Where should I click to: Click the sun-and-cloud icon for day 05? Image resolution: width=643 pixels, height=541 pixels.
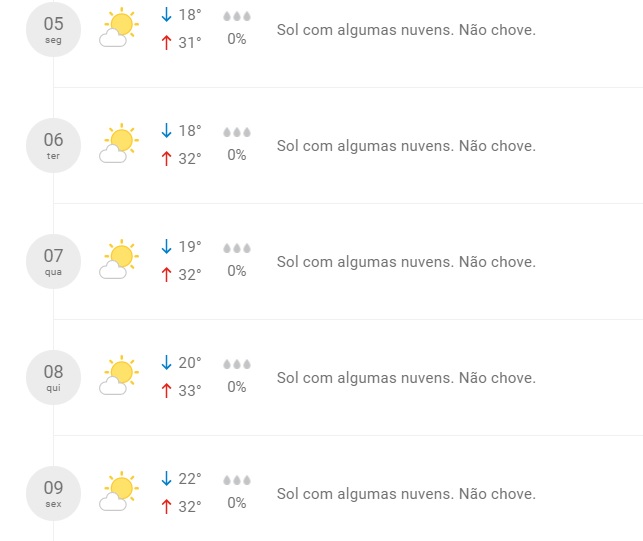click(119, 27)
